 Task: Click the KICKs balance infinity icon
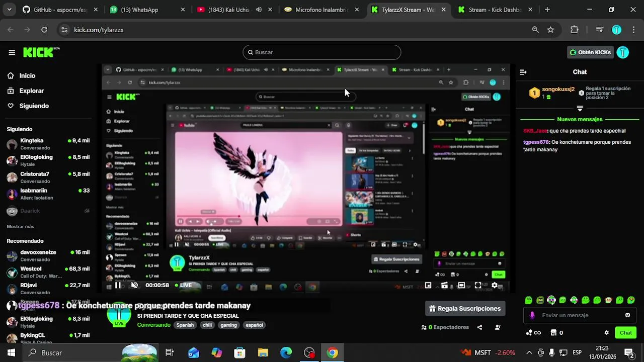(533, 332)
